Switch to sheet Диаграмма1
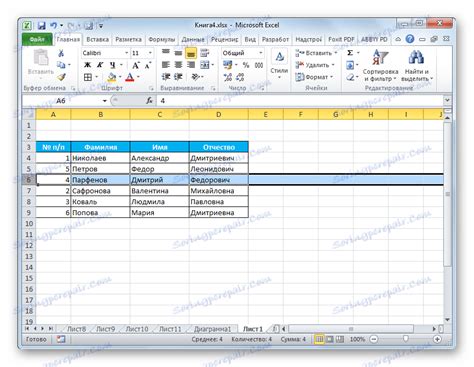The height and width of the screenshot is (367, 474). coord(212,329)
